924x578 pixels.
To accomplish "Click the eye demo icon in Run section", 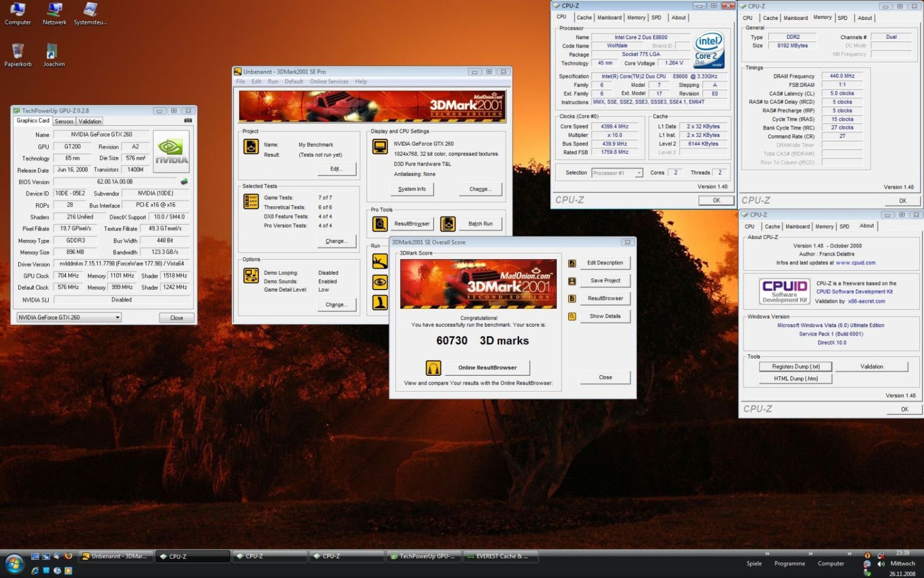I will pyautogui.click(x=380, y=282).
